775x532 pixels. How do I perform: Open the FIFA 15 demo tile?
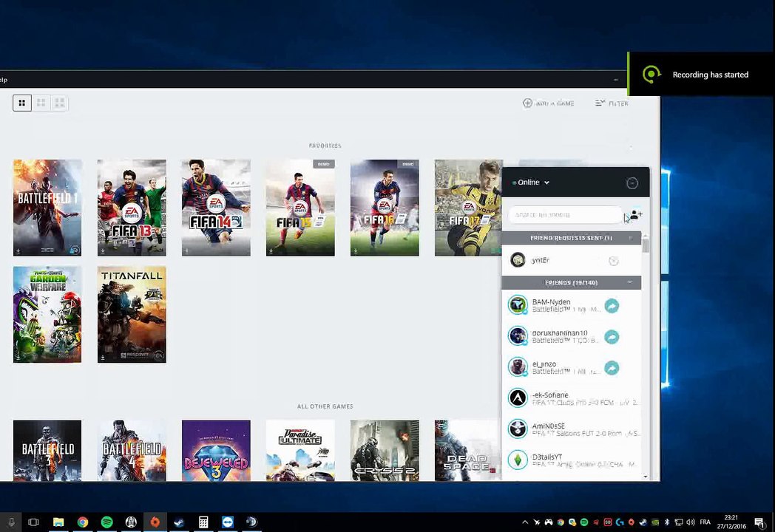[x=300, y=208]
